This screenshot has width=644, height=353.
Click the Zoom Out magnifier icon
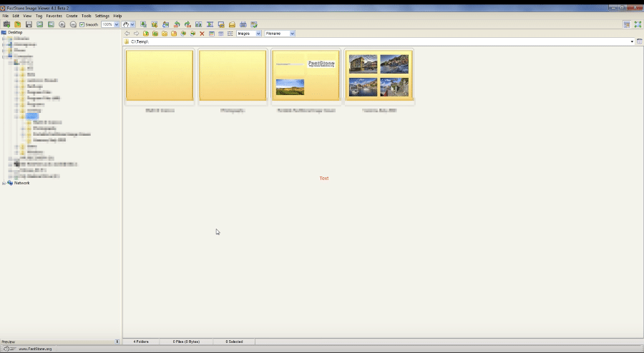coord(73,24)
